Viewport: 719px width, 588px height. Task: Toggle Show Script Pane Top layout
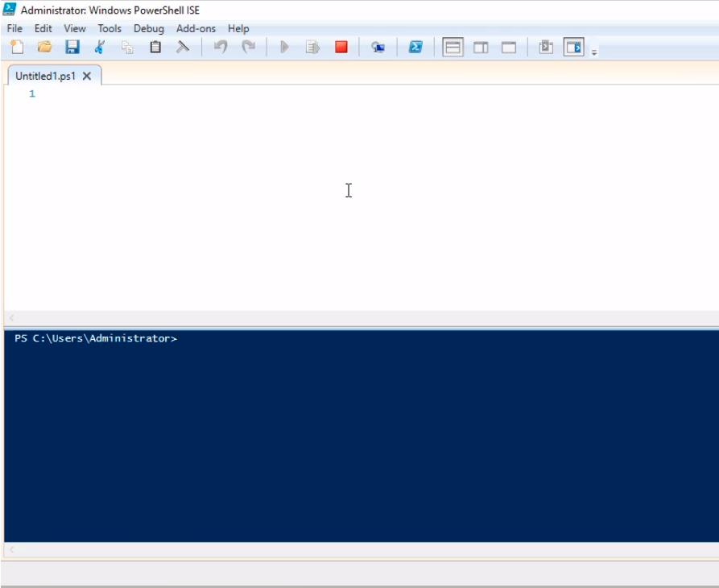coord(453,48)
